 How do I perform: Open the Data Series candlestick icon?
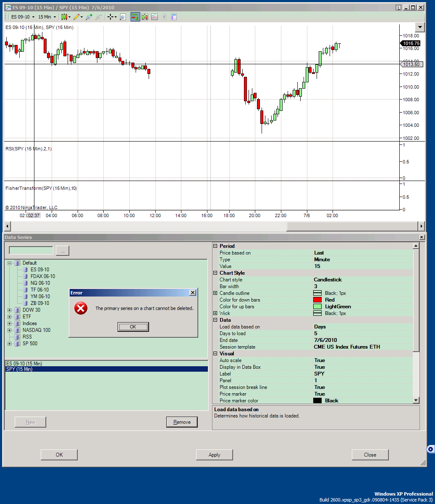[145, 17]
